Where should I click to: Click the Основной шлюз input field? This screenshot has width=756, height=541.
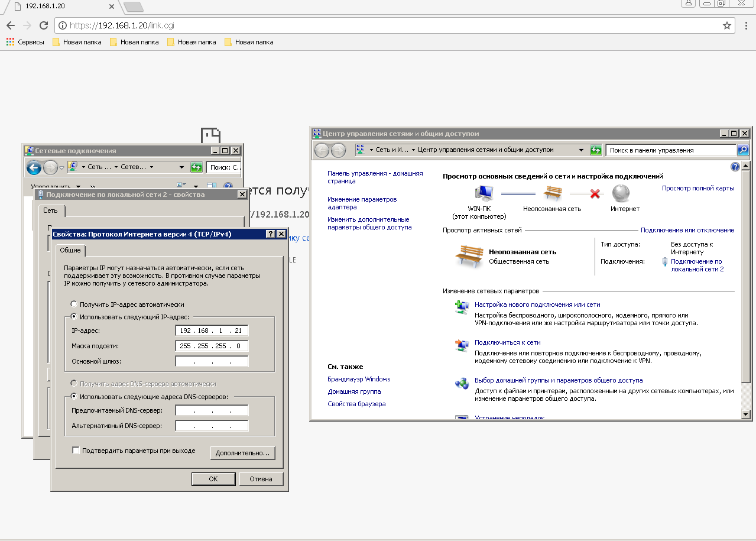point(212,361)
